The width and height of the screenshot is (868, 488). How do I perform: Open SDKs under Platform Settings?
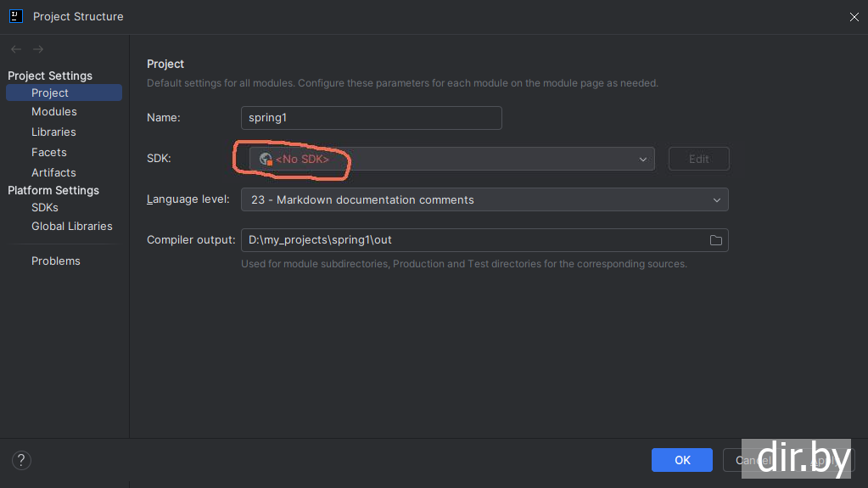[x=45, y=207]
